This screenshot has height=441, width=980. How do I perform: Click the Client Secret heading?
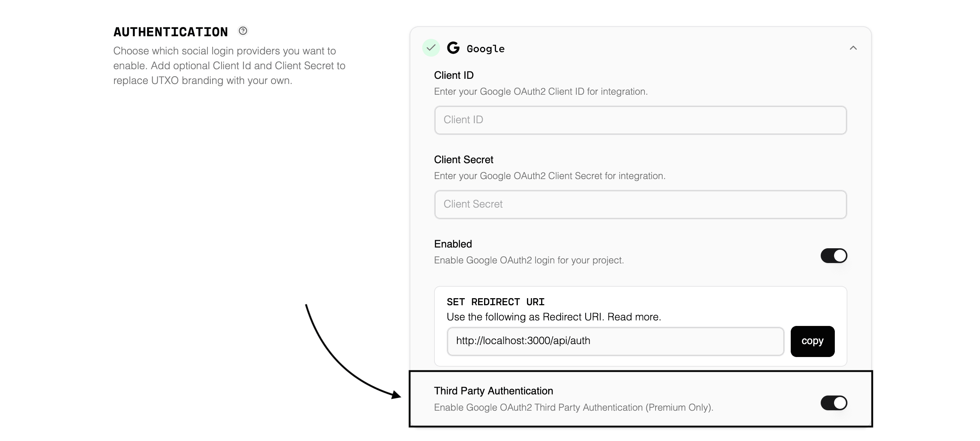[463, 159]
